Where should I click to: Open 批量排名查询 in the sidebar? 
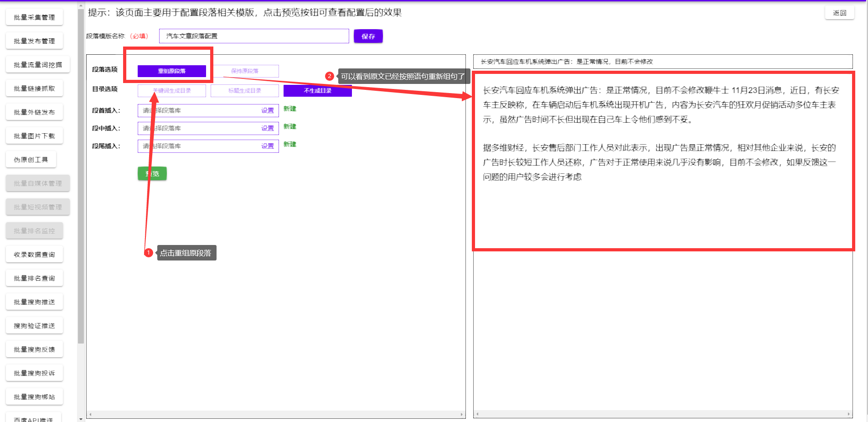tap(34, 278)
